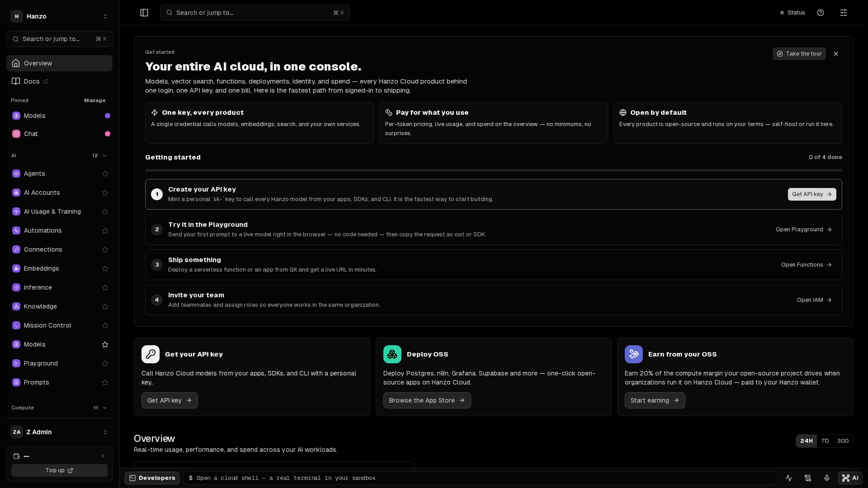Click the Deploy OSS cubes icon

(x=392, y=354)
